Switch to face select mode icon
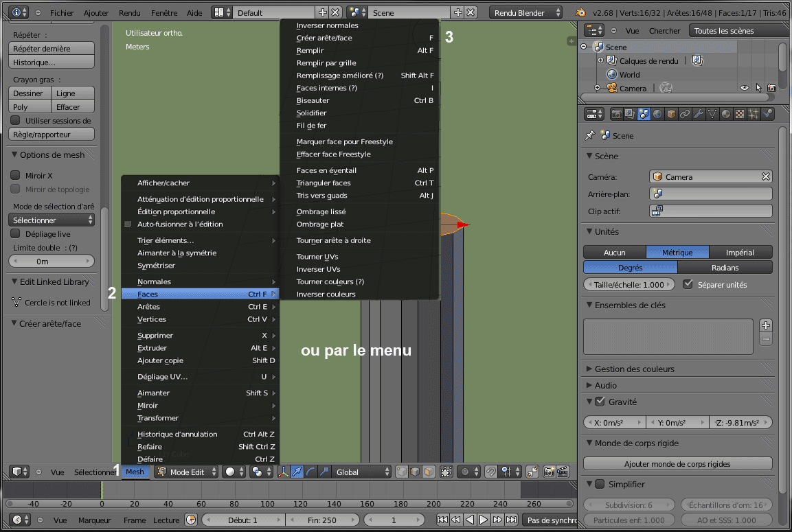The height and width of the screenshot is (532, 792). click(429, 472)
